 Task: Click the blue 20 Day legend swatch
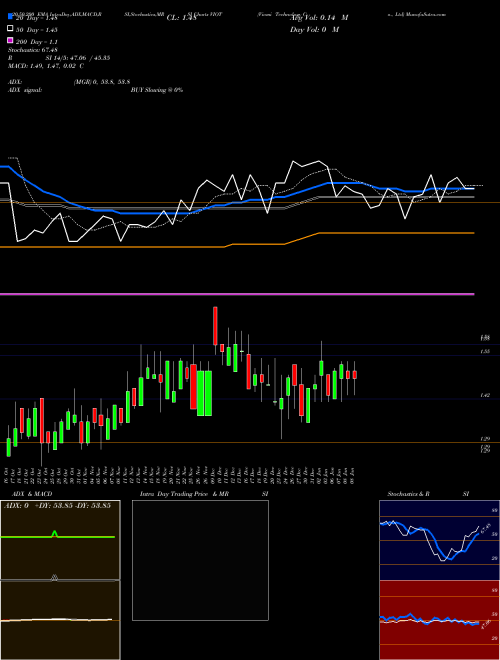tap(10, 17)
